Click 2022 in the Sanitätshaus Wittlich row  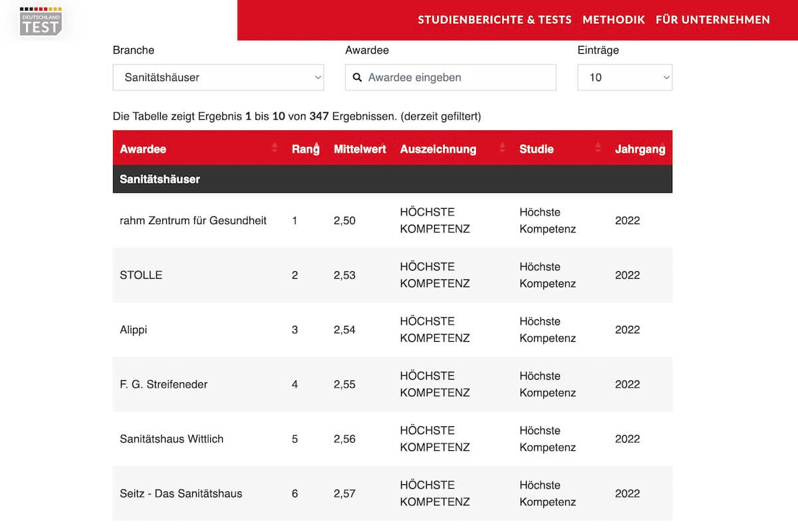(x=627, y=438)
